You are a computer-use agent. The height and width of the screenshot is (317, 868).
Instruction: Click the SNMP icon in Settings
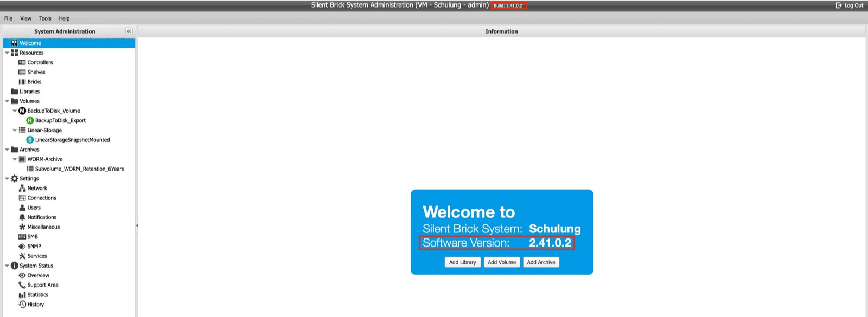click(x=22, y=246)
